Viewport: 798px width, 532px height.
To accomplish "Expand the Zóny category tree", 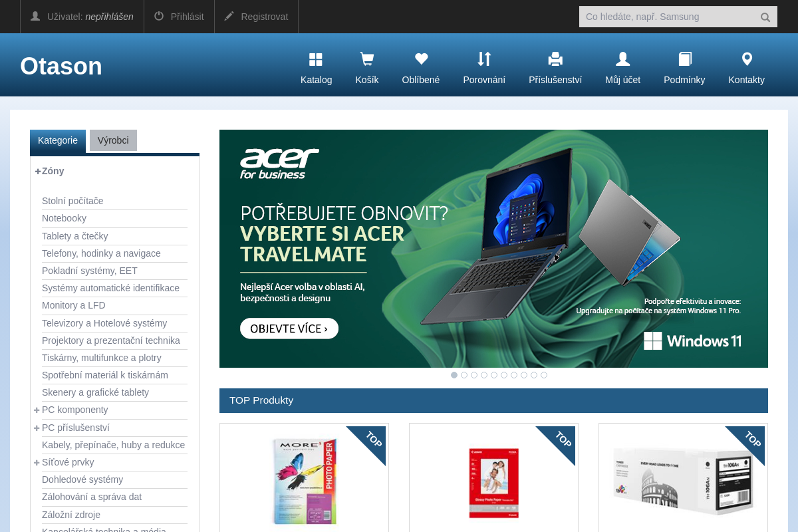I will point(38,172).
